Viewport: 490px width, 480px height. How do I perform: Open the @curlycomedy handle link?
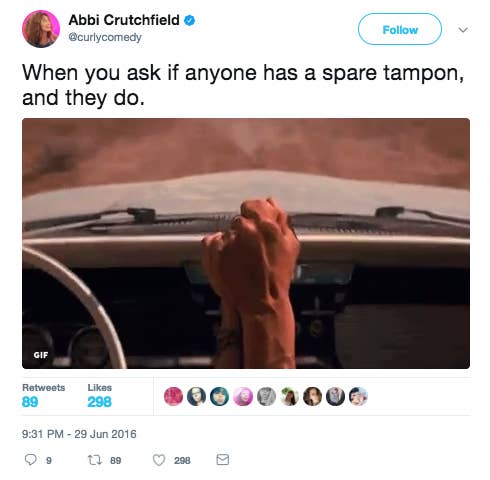(x=105, y=37)
